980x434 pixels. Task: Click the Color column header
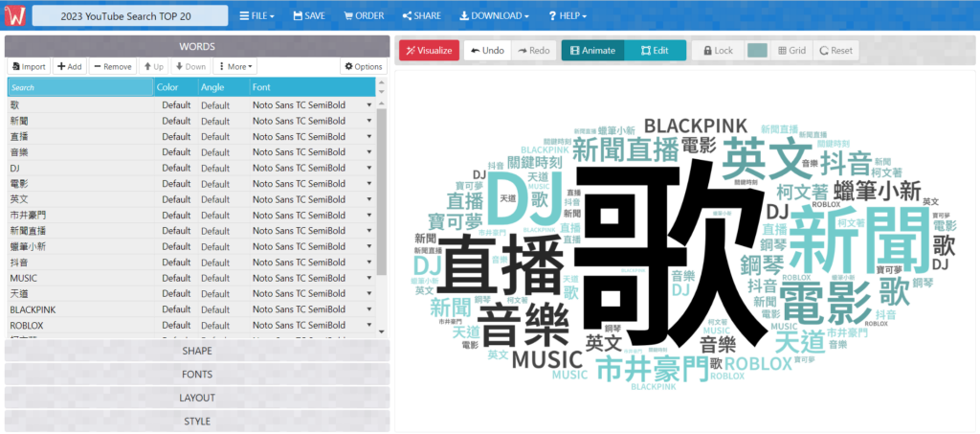click(176, 87)
